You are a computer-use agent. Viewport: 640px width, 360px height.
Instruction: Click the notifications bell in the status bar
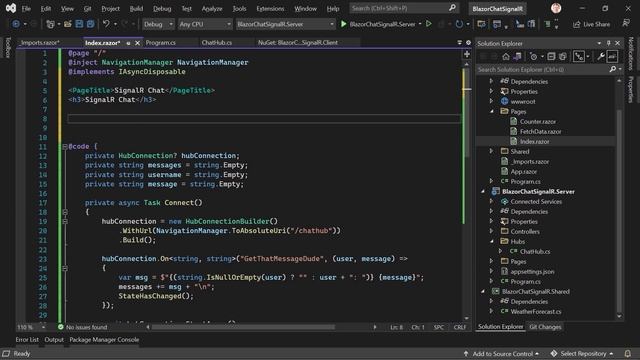click(627, 353)
